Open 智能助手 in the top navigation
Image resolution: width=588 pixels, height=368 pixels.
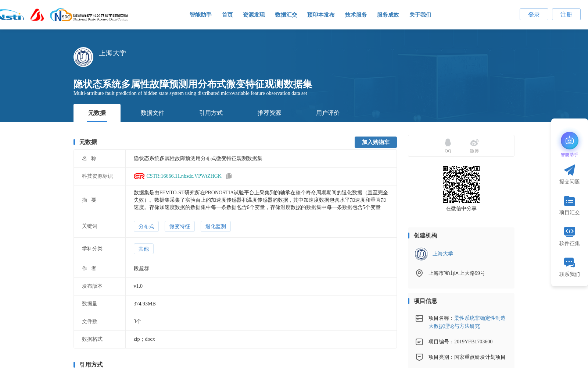pos(201,15)
